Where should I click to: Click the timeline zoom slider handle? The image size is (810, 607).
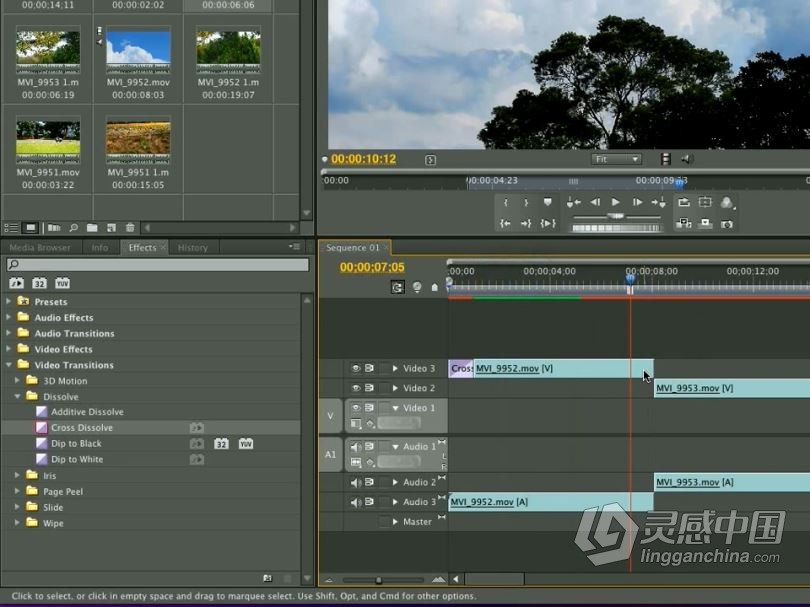[x=379, y=580]
